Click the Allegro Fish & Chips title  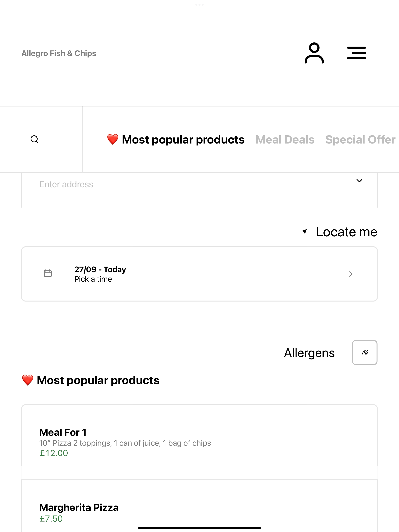tap(59, 53)
